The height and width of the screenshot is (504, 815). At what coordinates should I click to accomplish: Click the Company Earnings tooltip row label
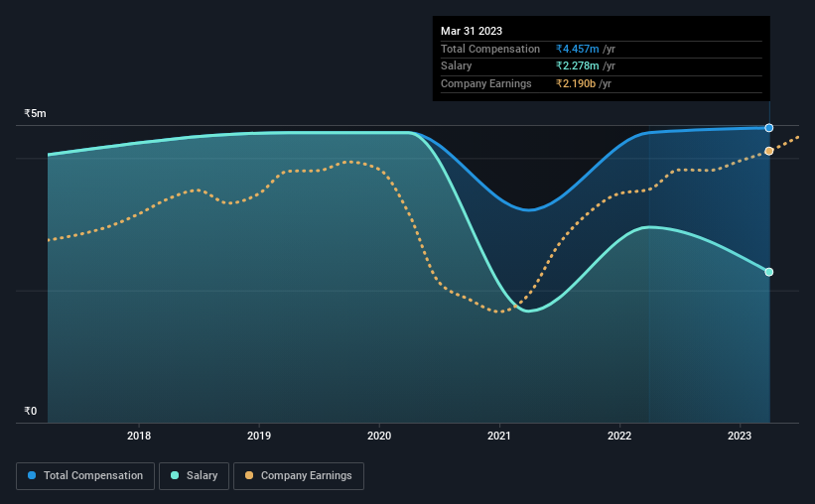pyautogui.click(x=486, y=83)
